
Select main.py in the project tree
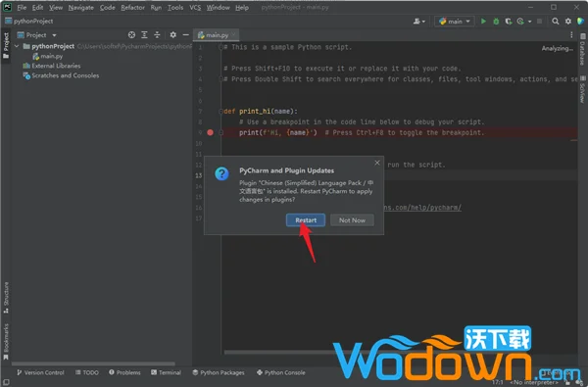tap(48, 56)
